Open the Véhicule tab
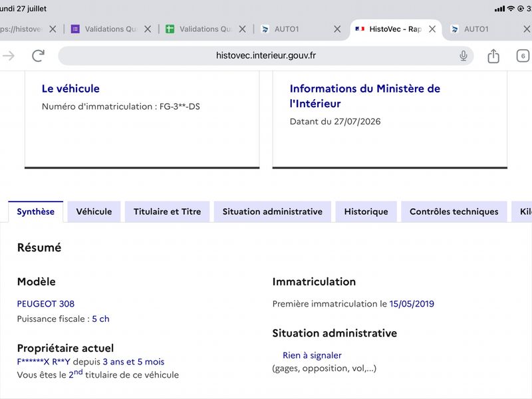Viewport: 532px width, 399px height. pos(94,211)
